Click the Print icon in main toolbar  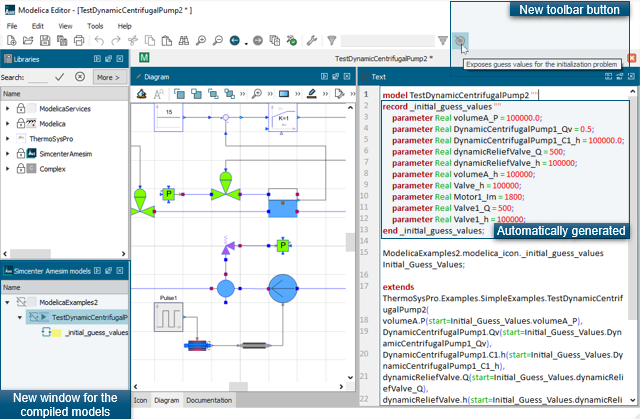pos(79,41)
